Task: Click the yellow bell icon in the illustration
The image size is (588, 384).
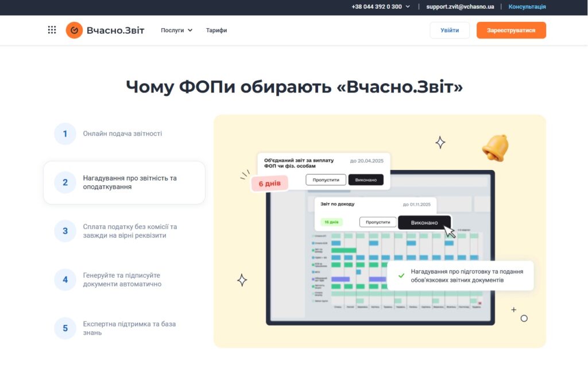Action: [495, 148]
